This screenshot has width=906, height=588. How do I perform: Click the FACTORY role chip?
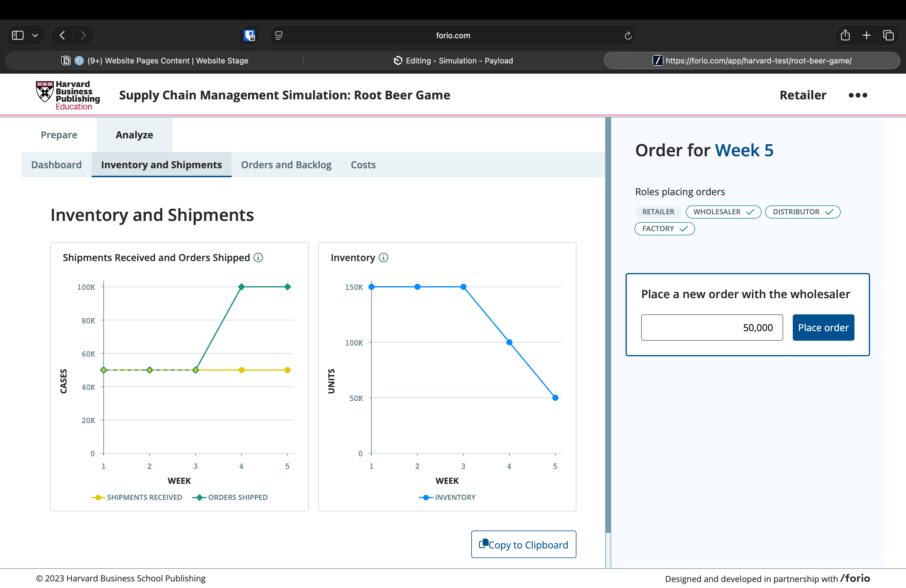tap(665, 228)
